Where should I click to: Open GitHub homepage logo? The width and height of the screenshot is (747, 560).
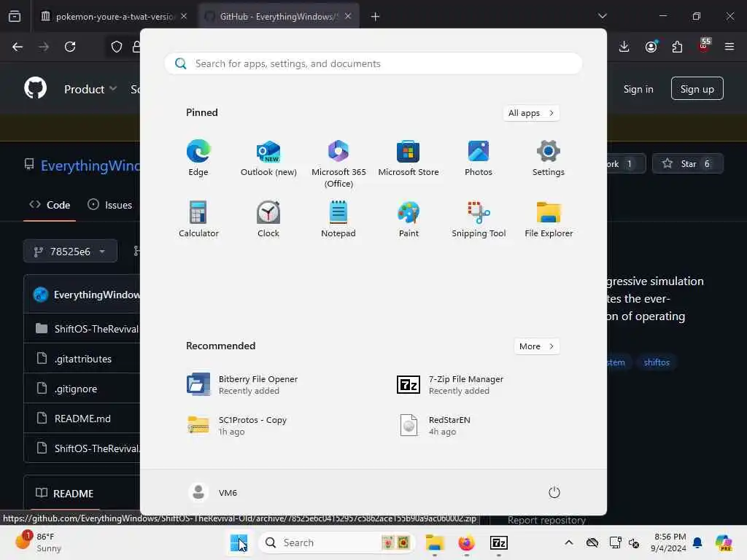click(35, 88)
